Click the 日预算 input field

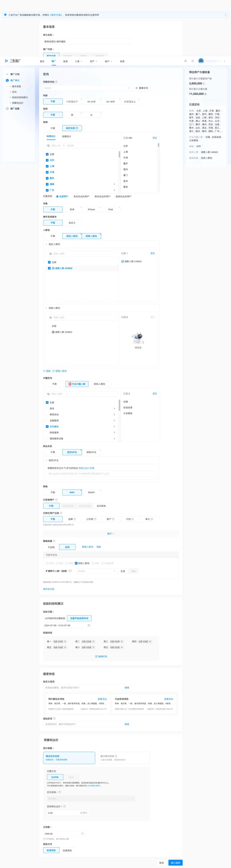(x=64, y=834)
